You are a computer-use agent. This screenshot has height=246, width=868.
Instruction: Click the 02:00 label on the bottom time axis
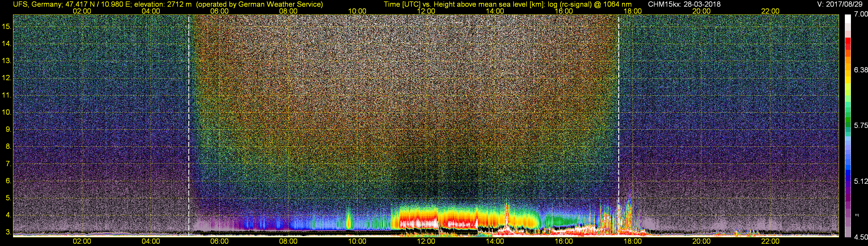82,241
